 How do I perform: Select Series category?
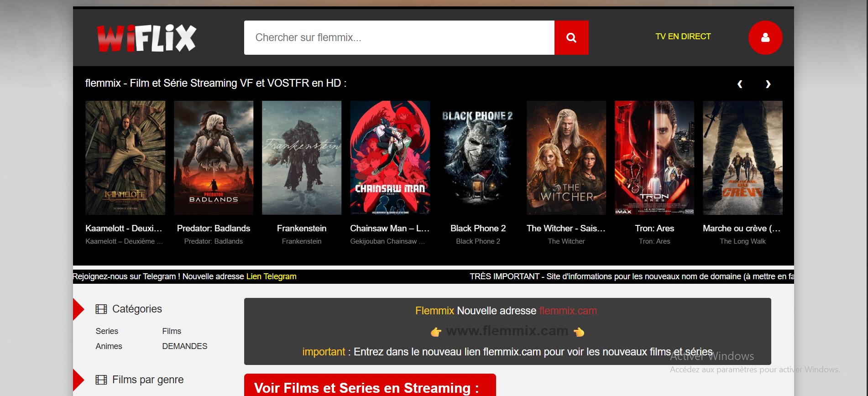pyautogui.click(x=107, y=331)
